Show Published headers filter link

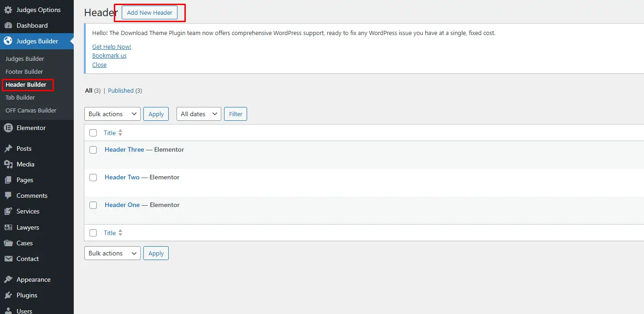(x=121, y=91)
